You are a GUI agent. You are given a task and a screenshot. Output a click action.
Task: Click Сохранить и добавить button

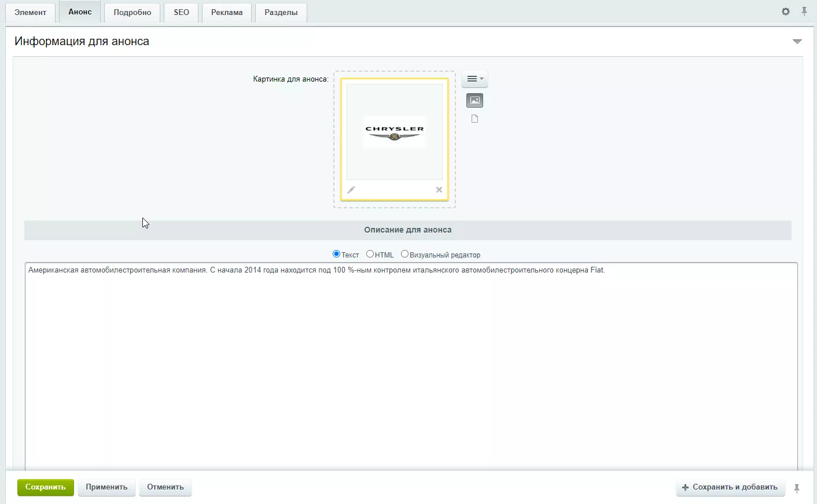coord(730,487)
